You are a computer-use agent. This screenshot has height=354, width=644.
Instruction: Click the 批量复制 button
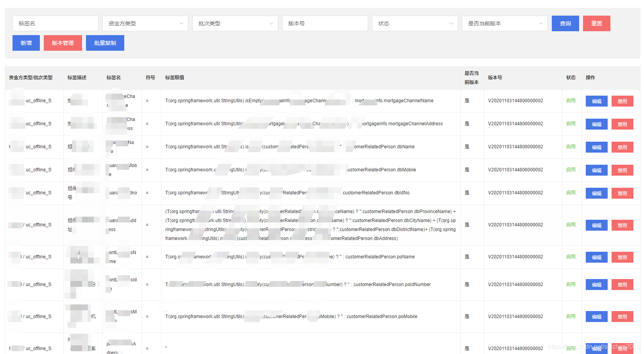[105, 43]
